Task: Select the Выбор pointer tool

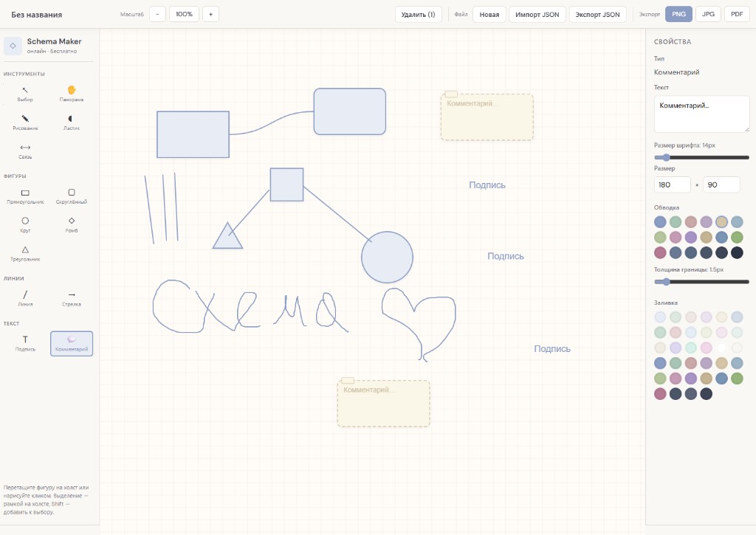Action: [25, 94]
